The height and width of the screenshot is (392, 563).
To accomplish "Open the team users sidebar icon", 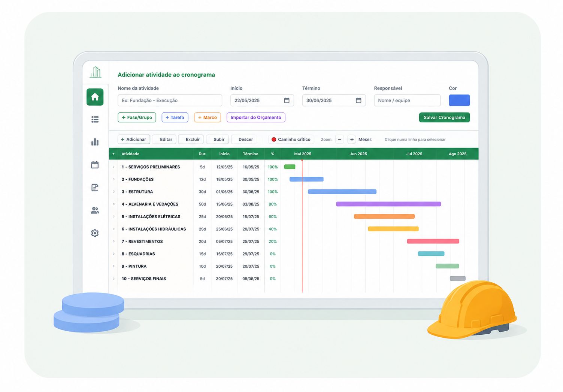I will tap(95, 210).
